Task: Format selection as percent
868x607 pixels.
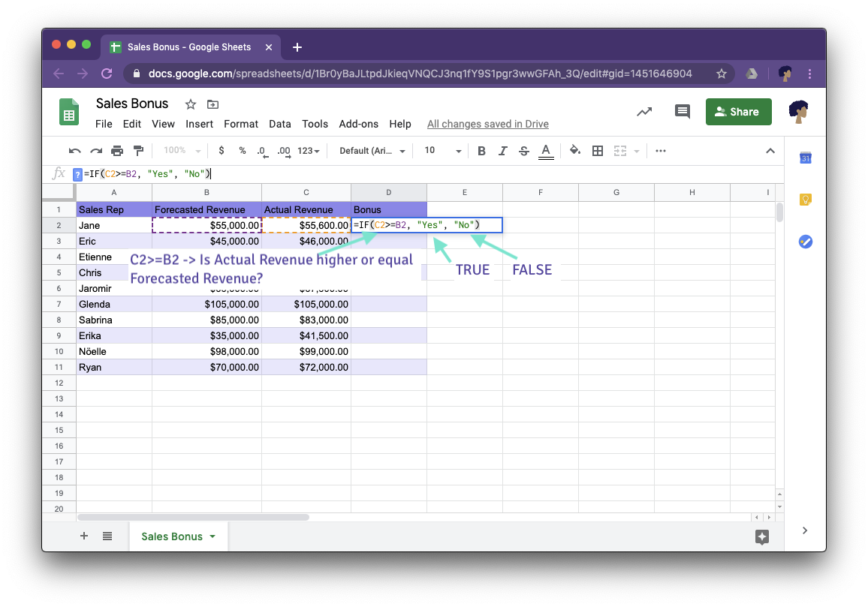Action: [x=241, y=151]
